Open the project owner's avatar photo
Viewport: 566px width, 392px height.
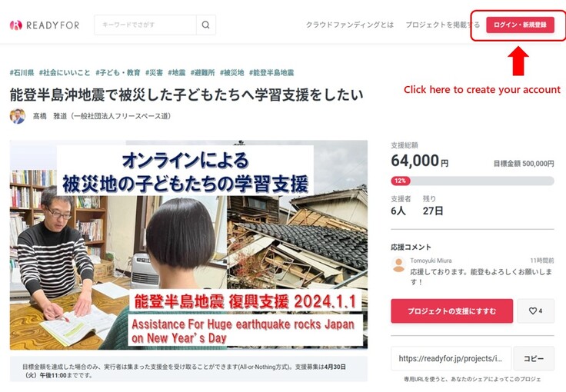tap(18, 116)
